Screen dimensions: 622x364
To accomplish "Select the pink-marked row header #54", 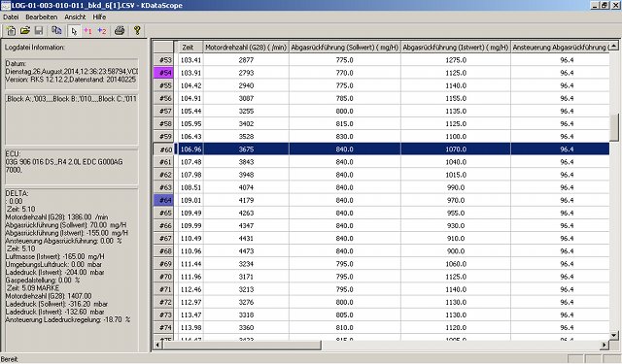I will pos(163,73).
